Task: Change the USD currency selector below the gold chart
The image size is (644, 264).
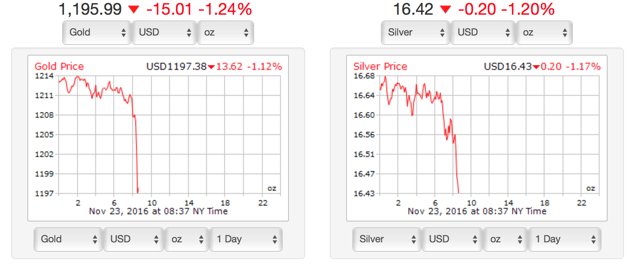Action: [x=134, y=239]
